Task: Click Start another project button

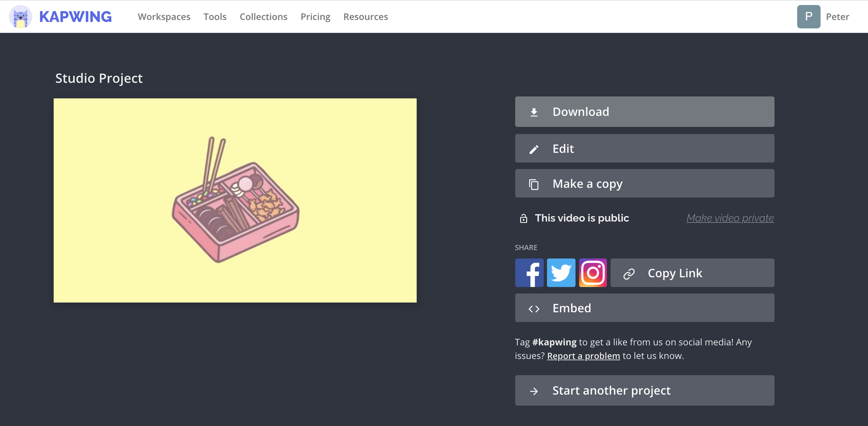Action: click(644, 390)
